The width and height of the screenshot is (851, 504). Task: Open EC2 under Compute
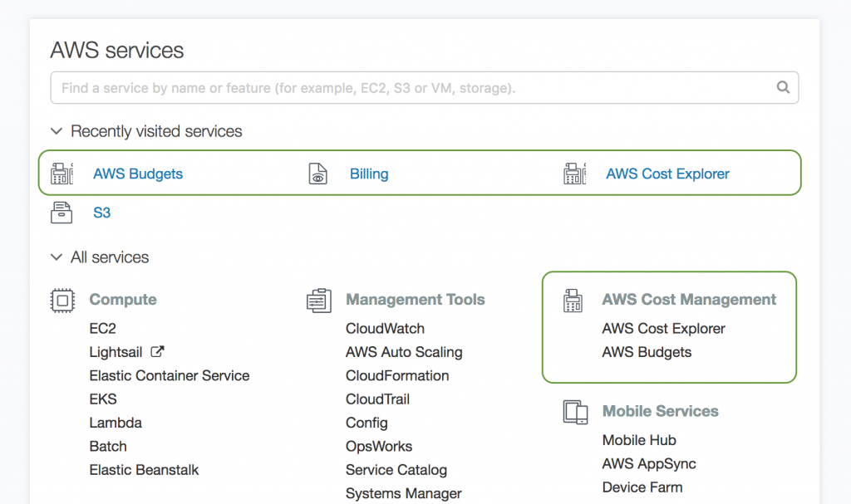(102, 329)
